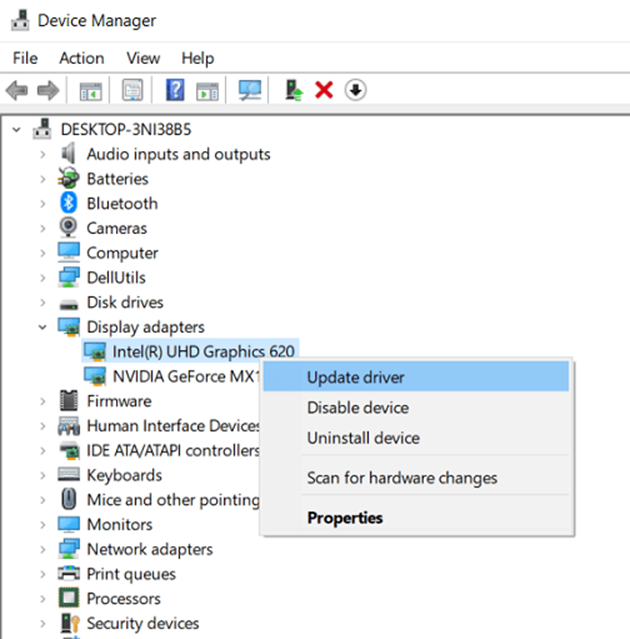Click the red X uninstall device icon
This screenshot has height=639, width=630.
(323, 90)
